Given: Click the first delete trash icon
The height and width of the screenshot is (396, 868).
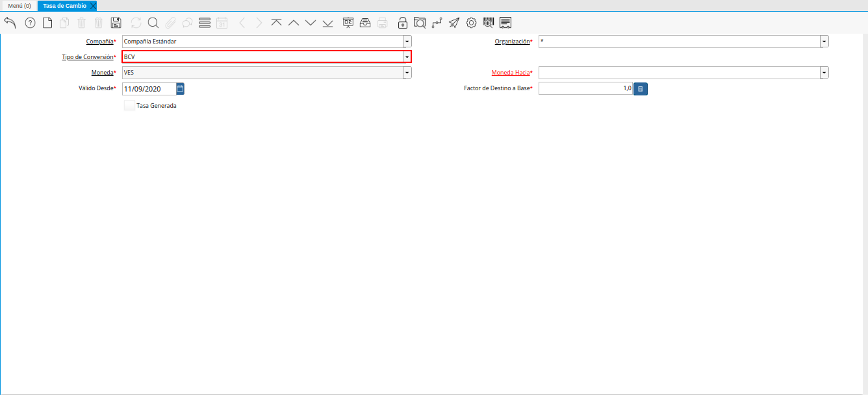Looking at the screenshot, I should (x=81, y=23).
